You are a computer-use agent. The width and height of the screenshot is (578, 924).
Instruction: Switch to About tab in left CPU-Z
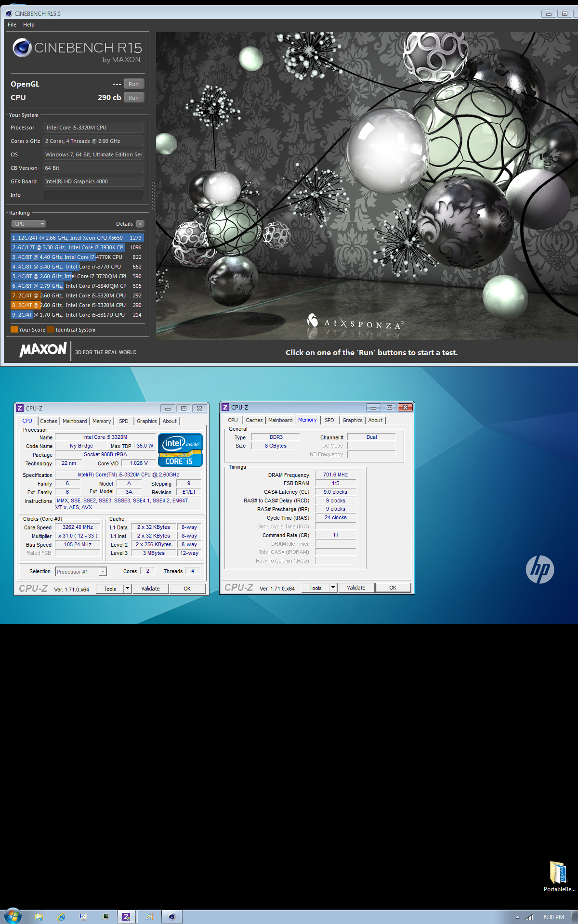[170, 421]
